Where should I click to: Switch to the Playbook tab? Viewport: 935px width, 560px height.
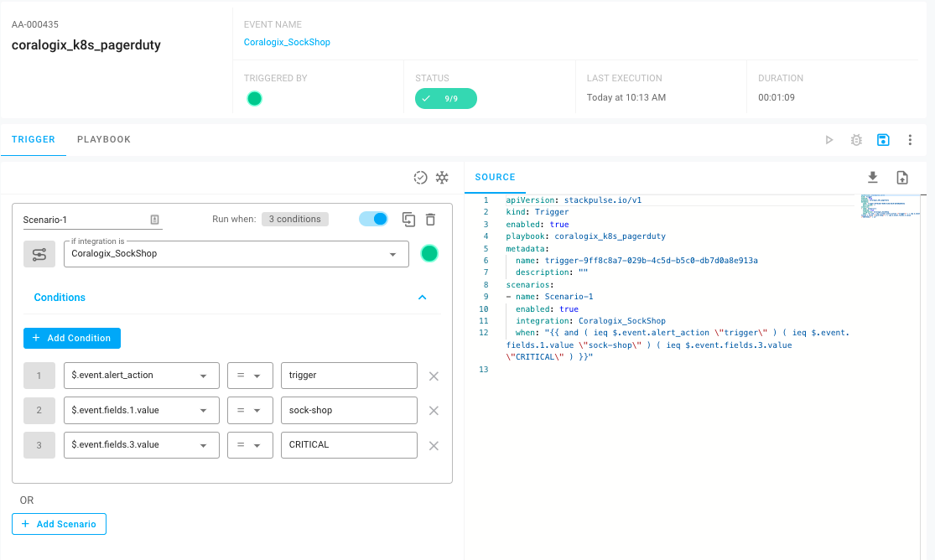[104, 139]
